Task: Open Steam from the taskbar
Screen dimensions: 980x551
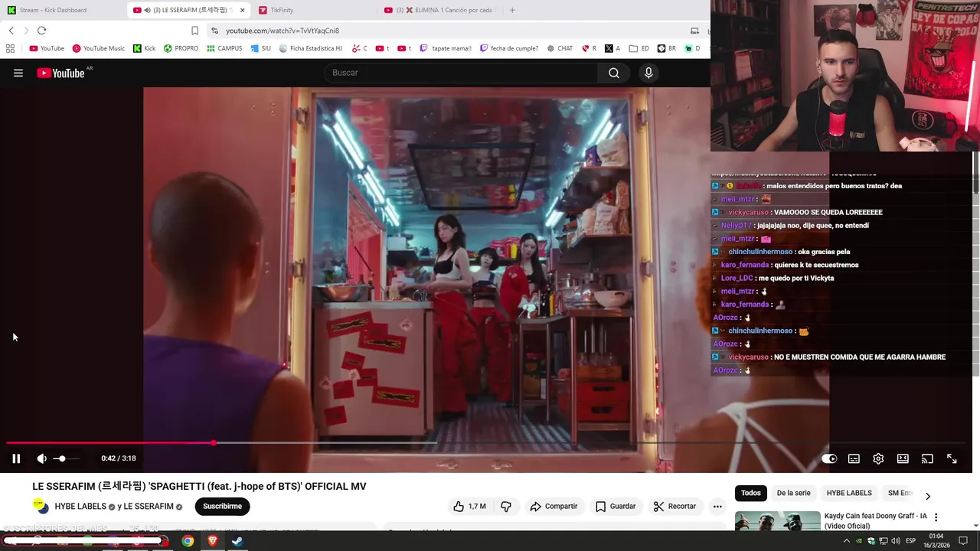Action: 237,541
